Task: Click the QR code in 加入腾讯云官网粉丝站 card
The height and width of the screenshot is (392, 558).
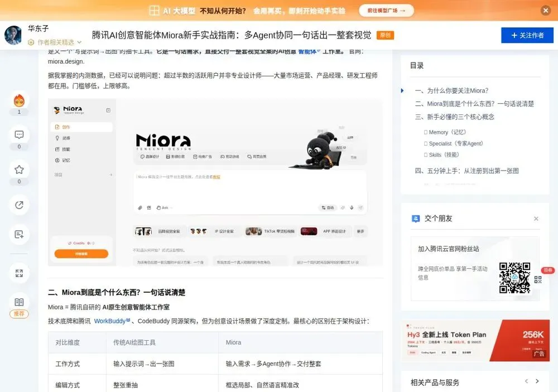Action: click(514, 278)
